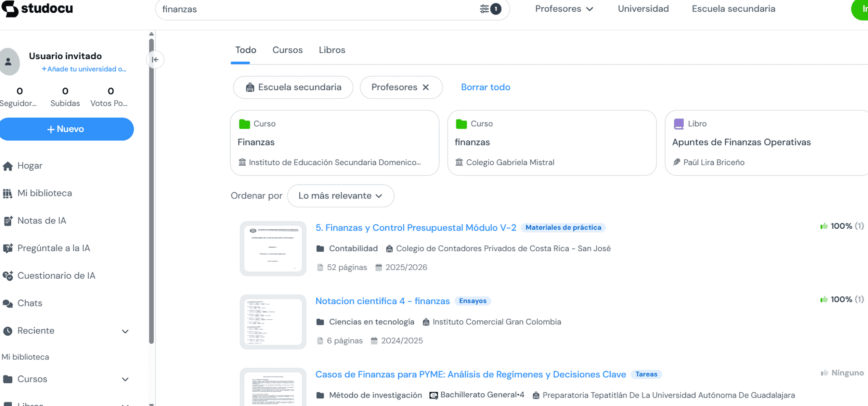Click Contabilidad folder icon in first result
The width and height of the screenshot is (868, 406).
(x=320, y=249)
